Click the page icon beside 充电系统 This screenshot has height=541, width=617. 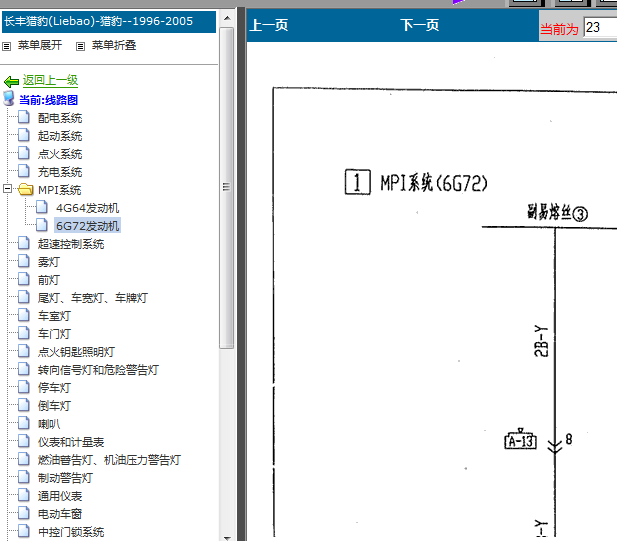pos(24,171)
